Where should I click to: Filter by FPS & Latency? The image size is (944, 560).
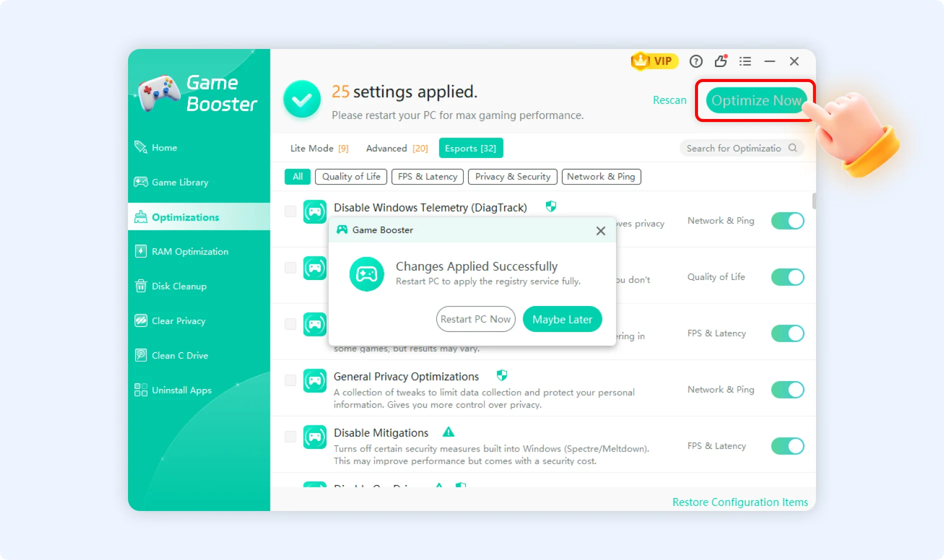pyautogui.click(x=427, y=176)
